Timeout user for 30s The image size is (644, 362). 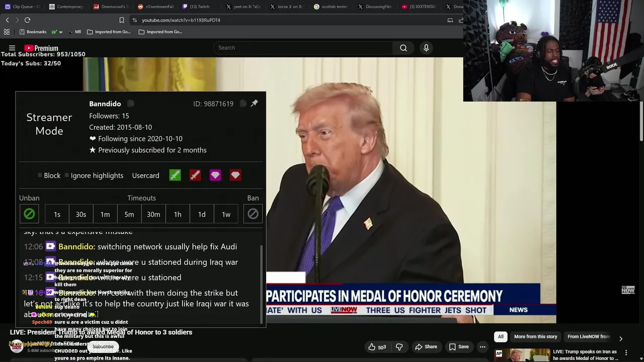point(81,214)
